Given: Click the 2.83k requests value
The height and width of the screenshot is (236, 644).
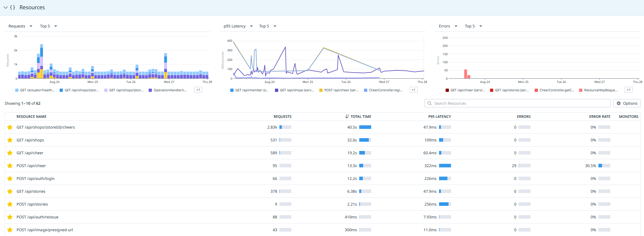Looking at the screenshot, I should click(272, 127).
